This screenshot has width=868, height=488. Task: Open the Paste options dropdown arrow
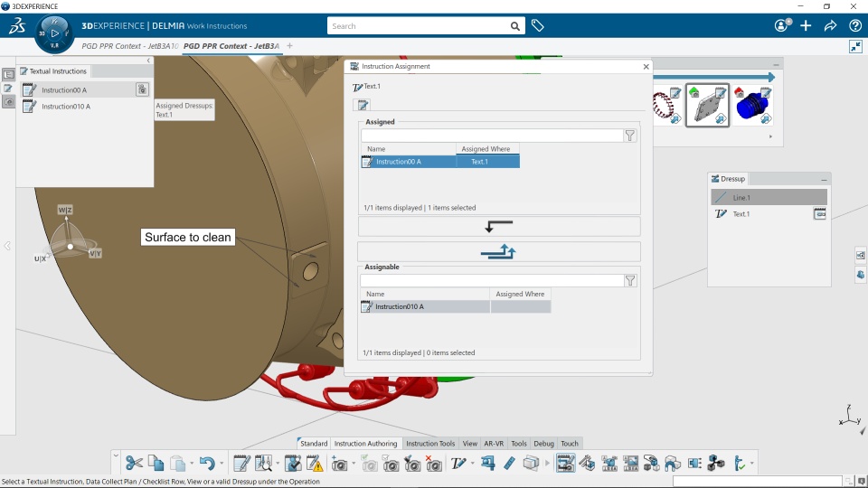pos(192,463)
